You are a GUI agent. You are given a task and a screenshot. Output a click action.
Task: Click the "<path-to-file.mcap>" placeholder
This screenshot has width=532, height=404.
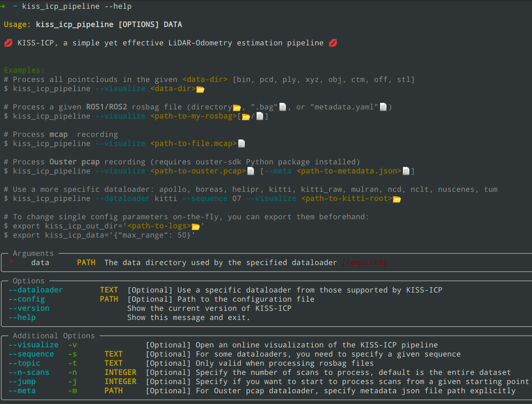[x=194, y=144]
